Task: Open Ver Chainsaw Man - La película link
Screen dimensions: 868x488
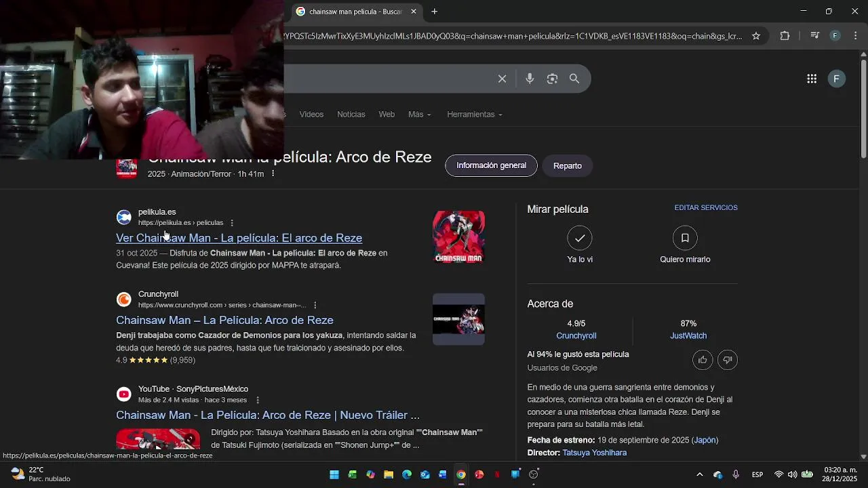Action: tap(239, 238)
